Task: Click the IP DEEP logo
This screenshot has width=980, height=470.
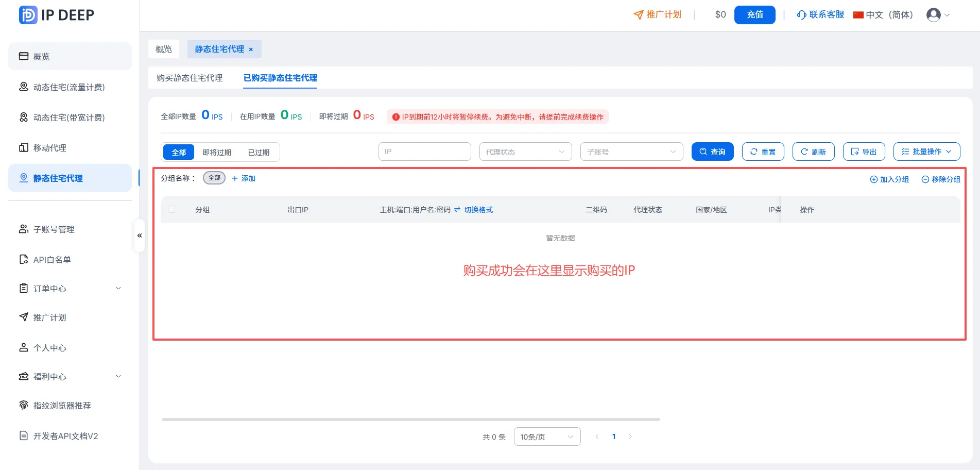Action: 57,15
